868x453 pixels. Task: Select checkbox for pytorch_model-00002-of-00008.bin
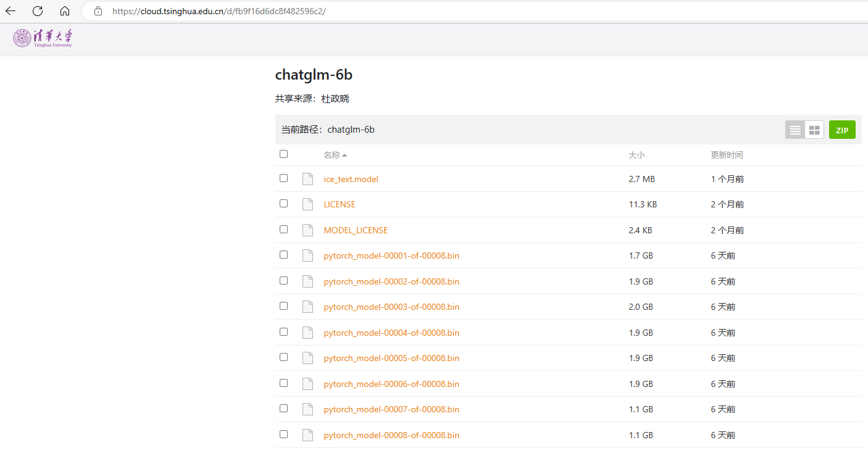(283, 280)
